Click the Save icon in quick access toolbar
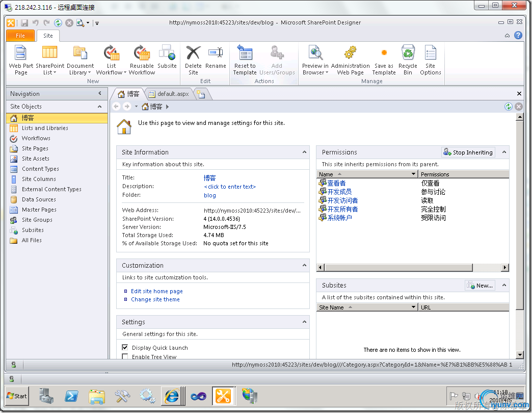 (x=24, y=23)
